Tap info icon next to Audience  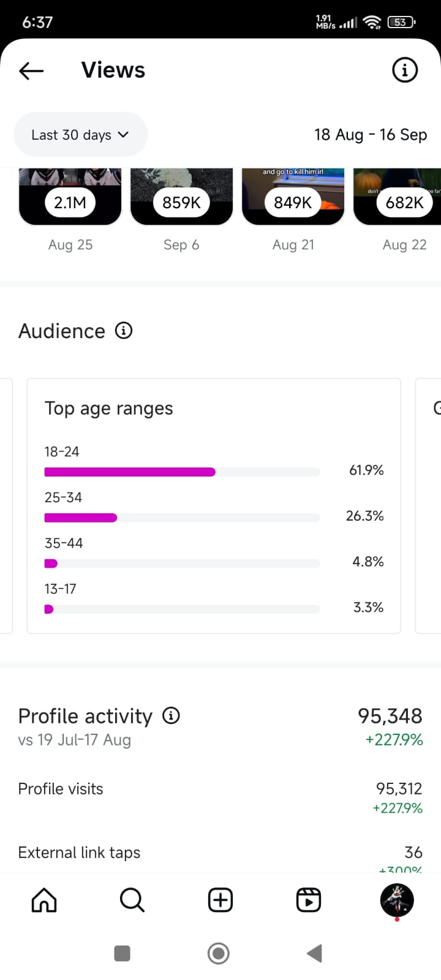[x=124, y=331]
